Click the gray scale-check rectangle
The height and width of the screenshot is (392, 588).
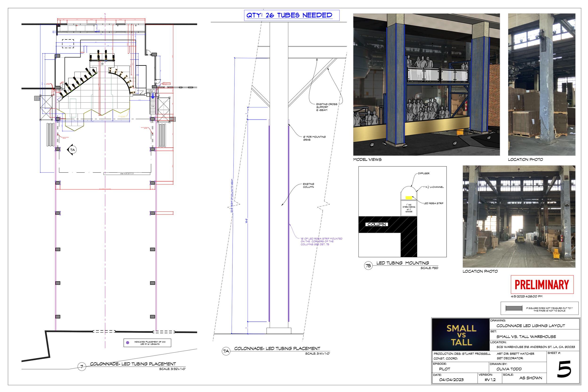[x=514, y=308]
